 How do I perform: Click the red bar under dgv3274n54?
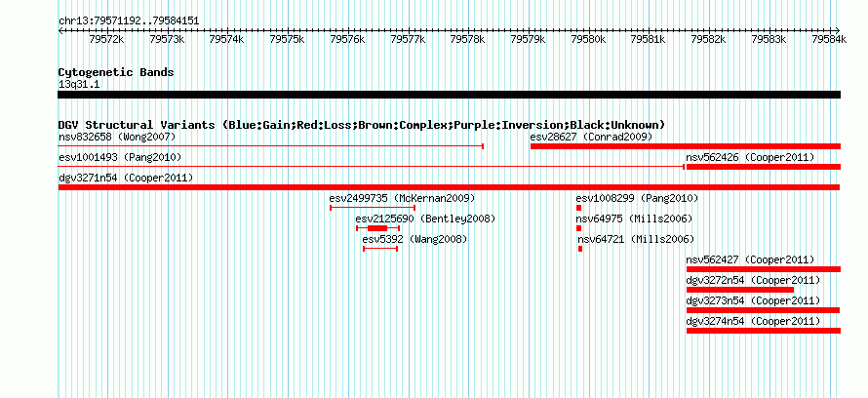tap(764, 331)
